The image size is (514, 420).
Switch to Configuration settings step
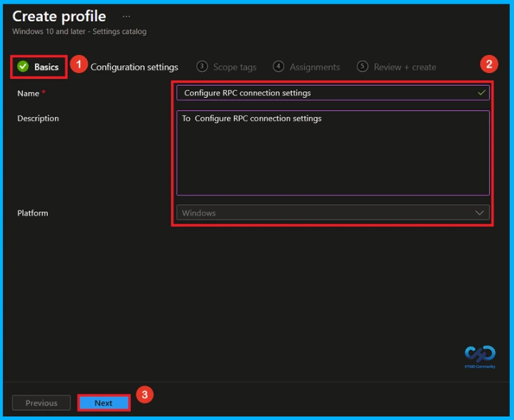click(x=134, y=68)
